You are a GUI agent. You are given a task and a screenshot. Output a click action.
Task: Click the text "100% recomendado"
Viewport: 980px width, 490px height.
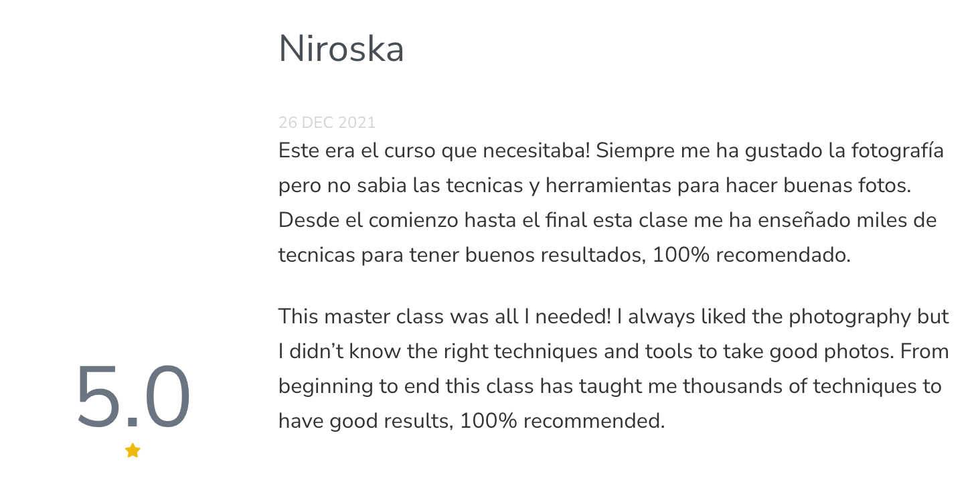point(751,256)
